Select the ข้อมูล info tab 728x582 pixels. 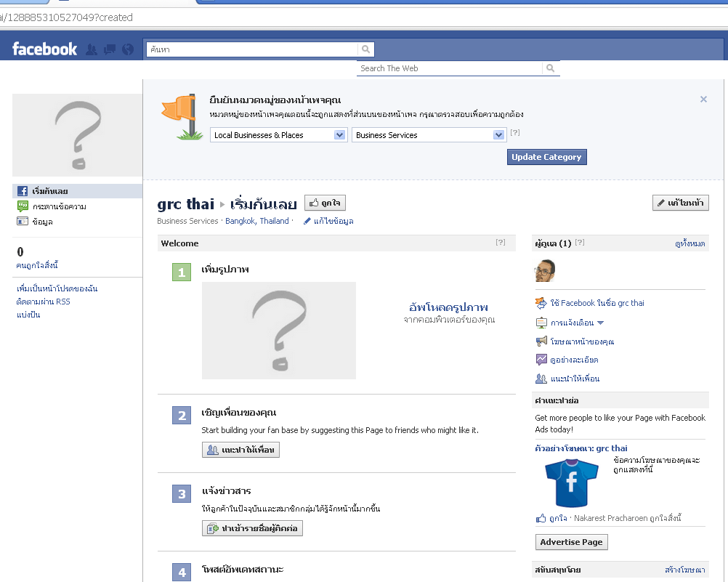click(x=42, y=222)
